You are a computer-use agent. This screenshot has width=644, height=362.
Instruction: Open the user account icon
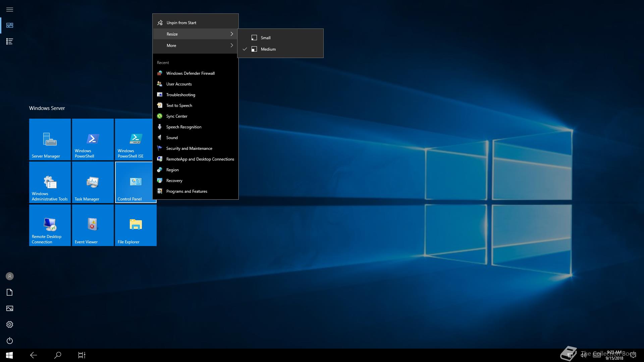point(10,276)
